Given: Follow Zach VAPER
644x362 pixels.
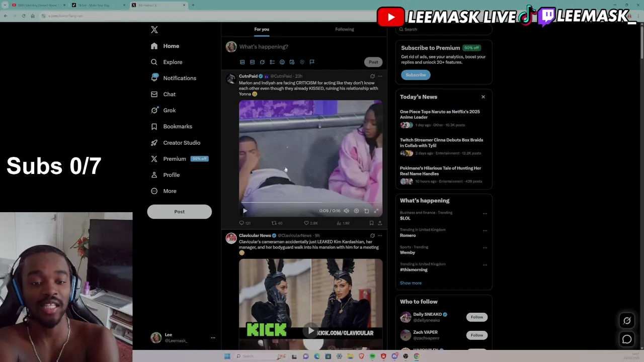Looking at the screenshot, I should pos(476,335).
